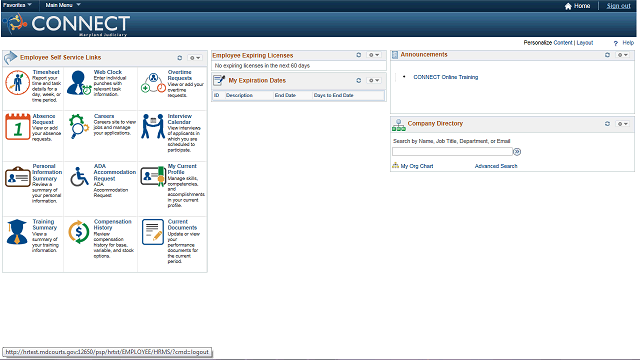Viewport: 640px width, 360px height.
Task: Sort by the Description column header
Action: click(239, 95)
